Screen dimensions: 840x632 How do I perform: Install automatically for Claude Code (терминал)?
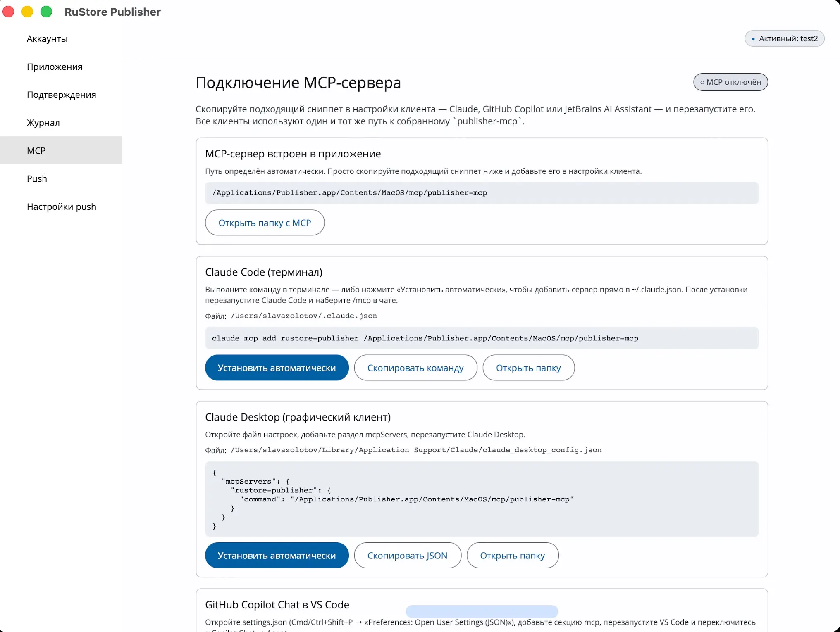click(277, 368)
